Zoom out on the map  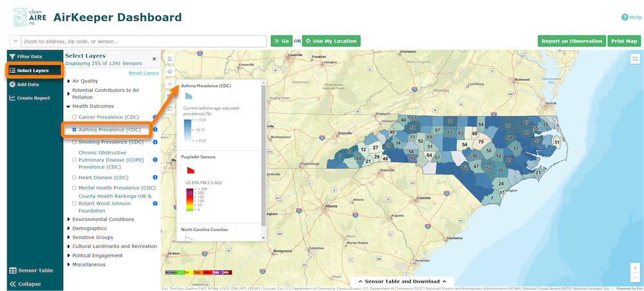point(636,279)
